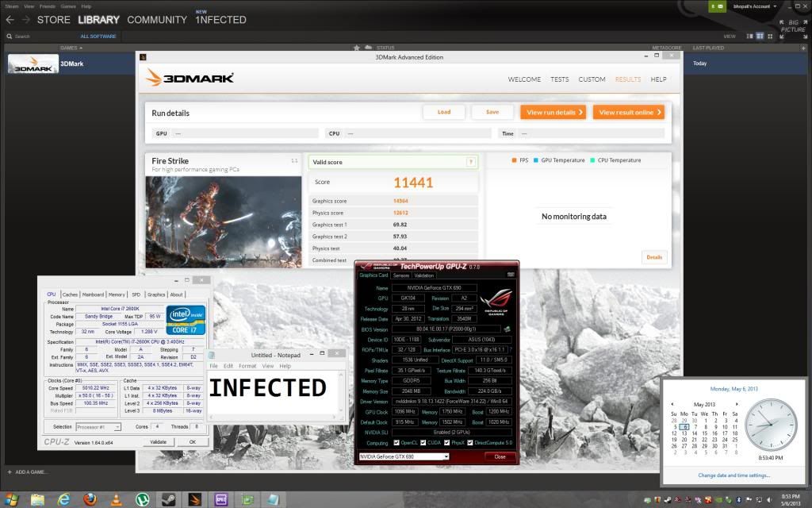Viewport: 812px width, 508px height.
Task: Switch Steam library to grid view
Action: pyautogui.click(x=770, y=37)
